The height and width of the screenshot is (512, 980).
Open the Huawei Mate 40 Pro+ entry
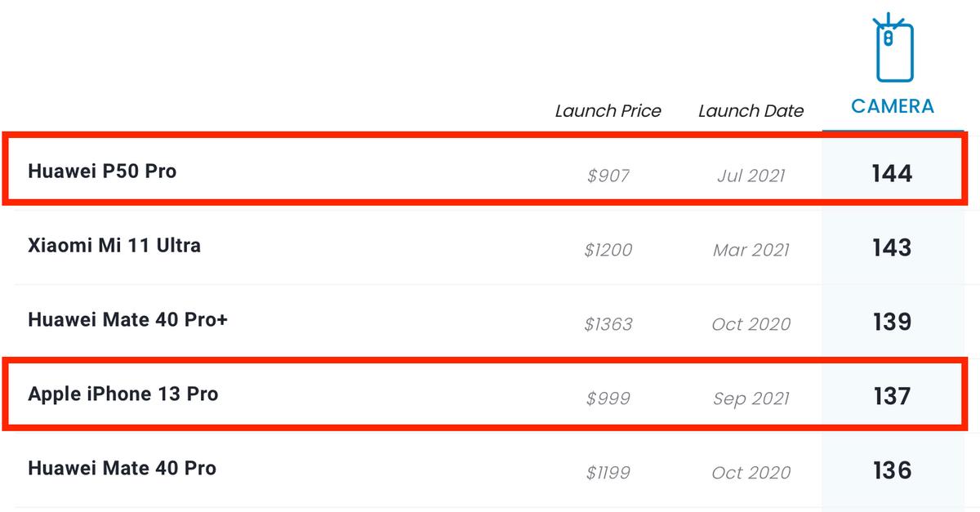(127, 320)
